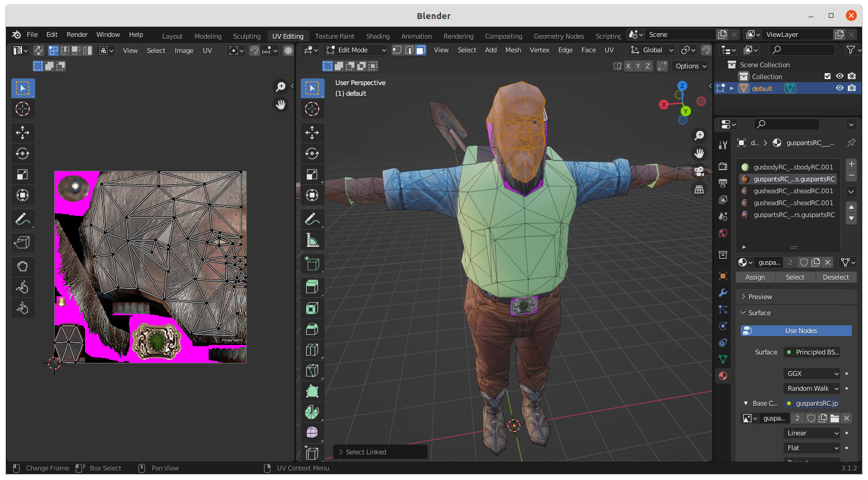
Task: Toggle Collection exclude checkbox in outliner
Action: pyautogui.click(x=827, y=76)
